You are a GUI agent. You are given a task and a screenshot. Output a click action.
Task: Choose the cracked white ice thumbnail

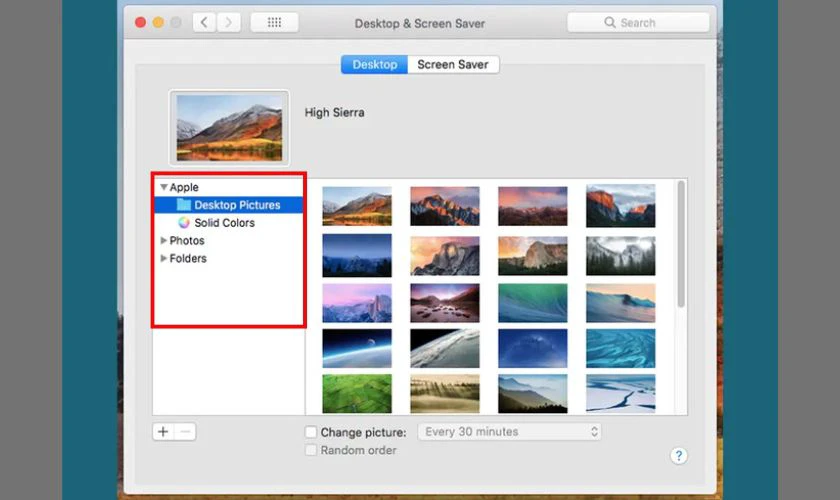(620, 394)
